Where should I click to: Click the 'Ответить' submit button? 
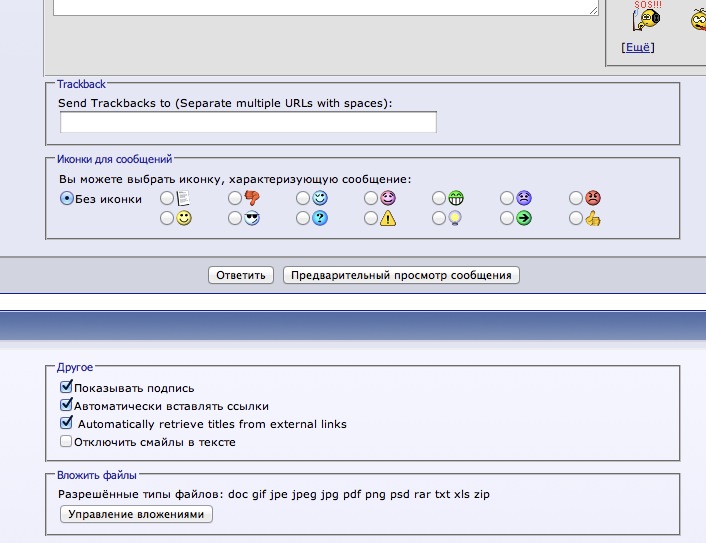tap(241, 275)
